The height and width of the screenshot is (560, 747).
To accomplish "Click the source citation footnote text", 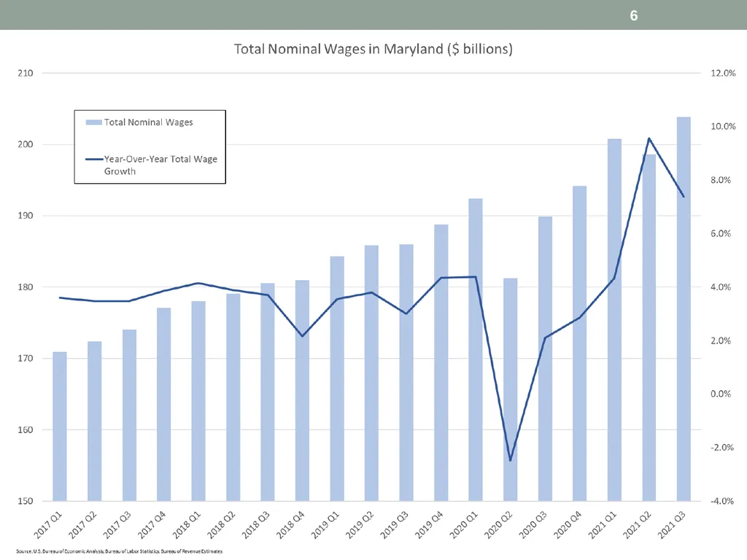I will tap(119, 551).
